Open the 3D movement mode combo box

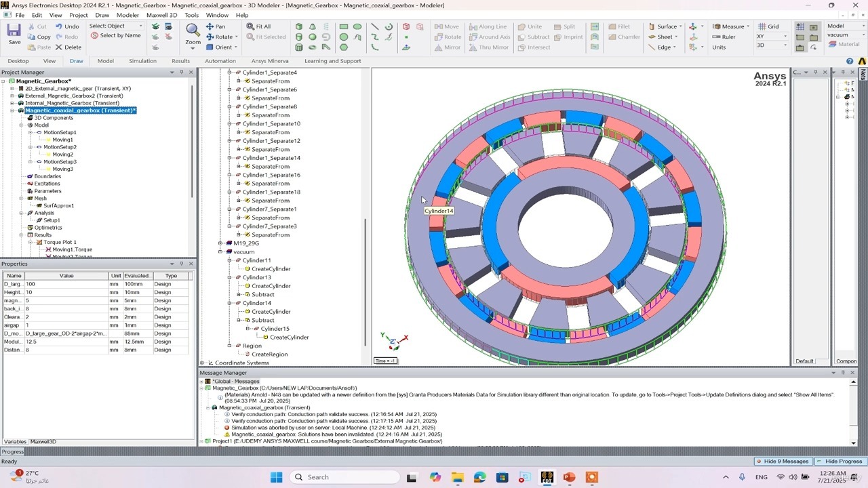coord(772,45)
